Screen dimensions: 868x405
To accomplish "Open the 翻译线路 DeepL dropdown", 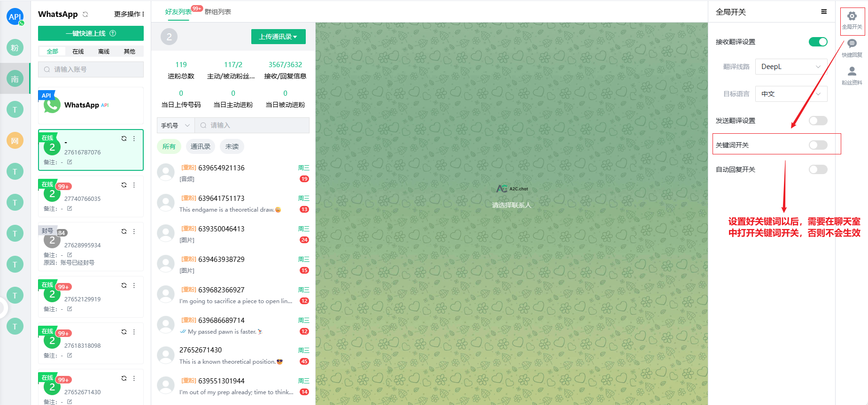I will click(x=791, y=67).
